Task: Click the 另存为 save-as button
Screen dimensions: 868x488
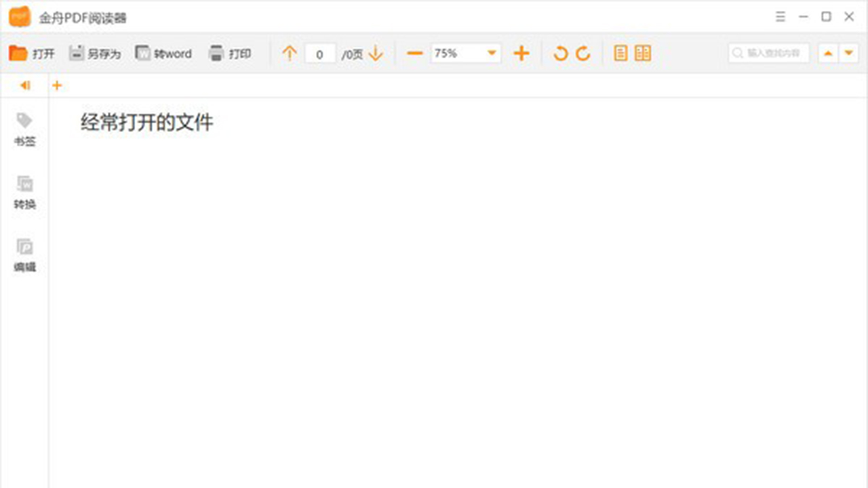Action: tap(95, 54)
